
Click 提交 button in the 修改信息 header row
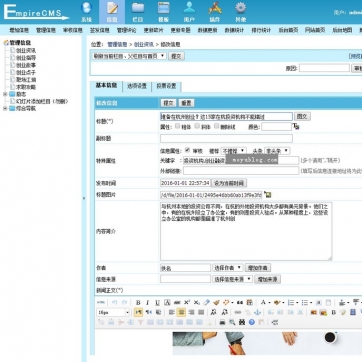coord(169,103)
